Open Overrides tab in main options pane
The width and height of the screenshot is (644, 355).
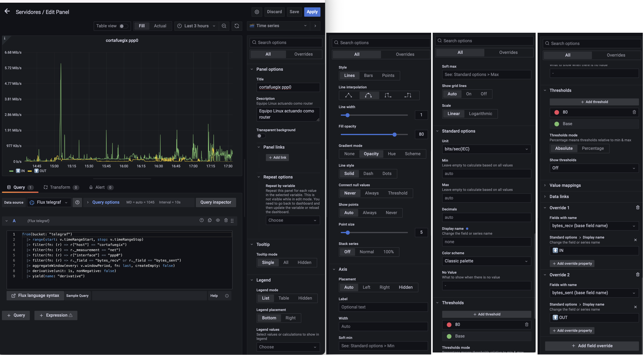point(303,54)
